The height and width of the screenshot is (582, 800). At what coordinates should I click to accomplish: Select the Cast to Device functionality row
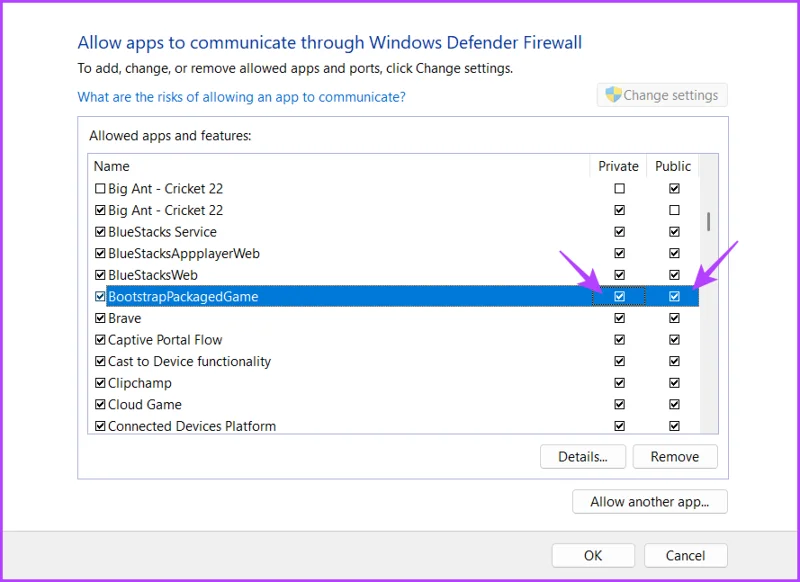393,362
